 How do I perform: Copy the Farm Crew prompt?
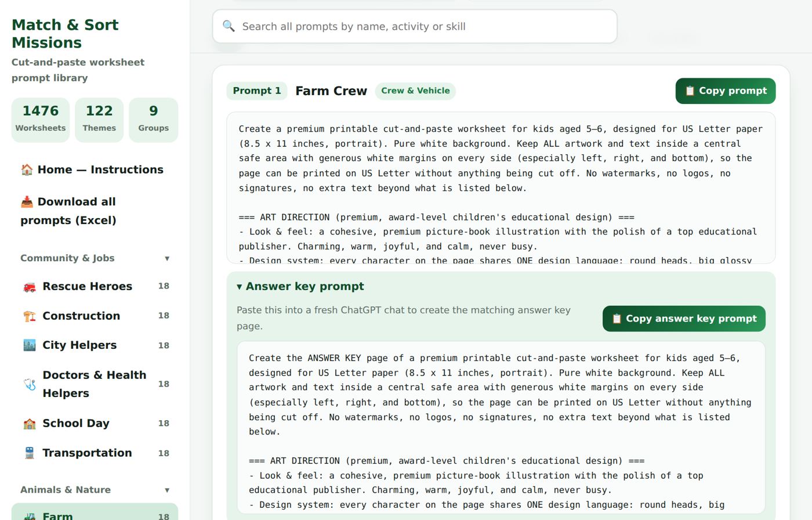726,91
